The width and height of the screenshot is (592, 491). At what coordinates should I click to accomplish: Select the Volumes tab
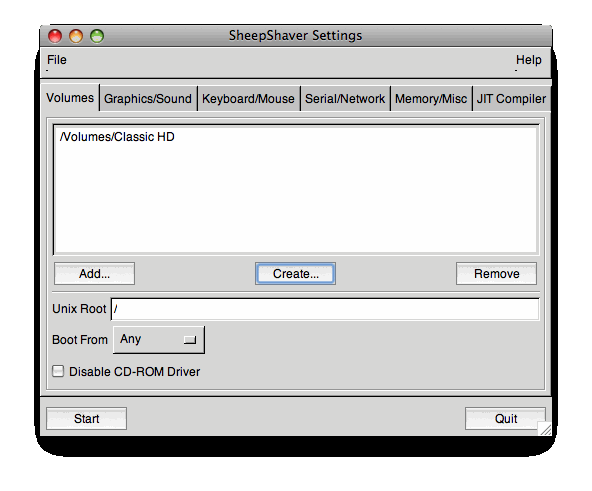70,98
